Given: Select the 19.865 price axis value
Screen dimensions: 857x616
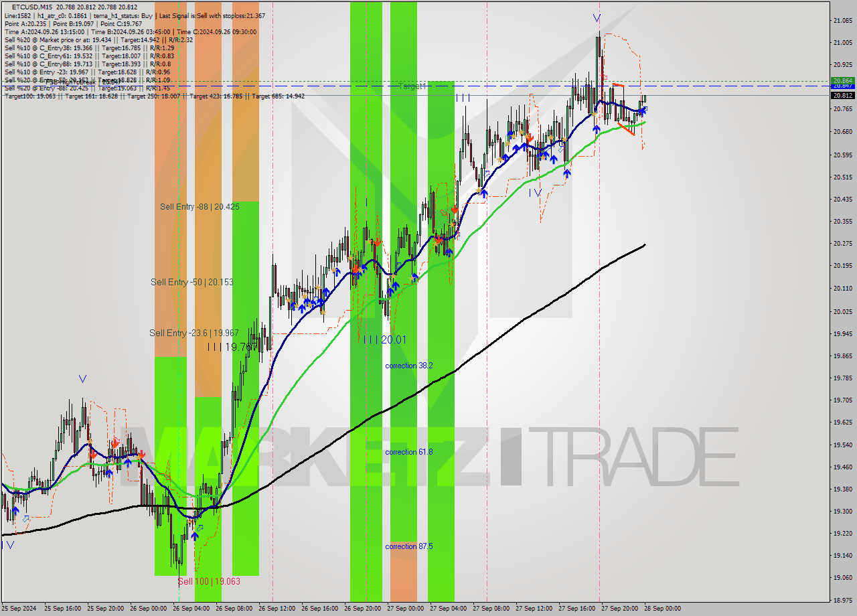Looking at the screenshot, I should point(842,356).
